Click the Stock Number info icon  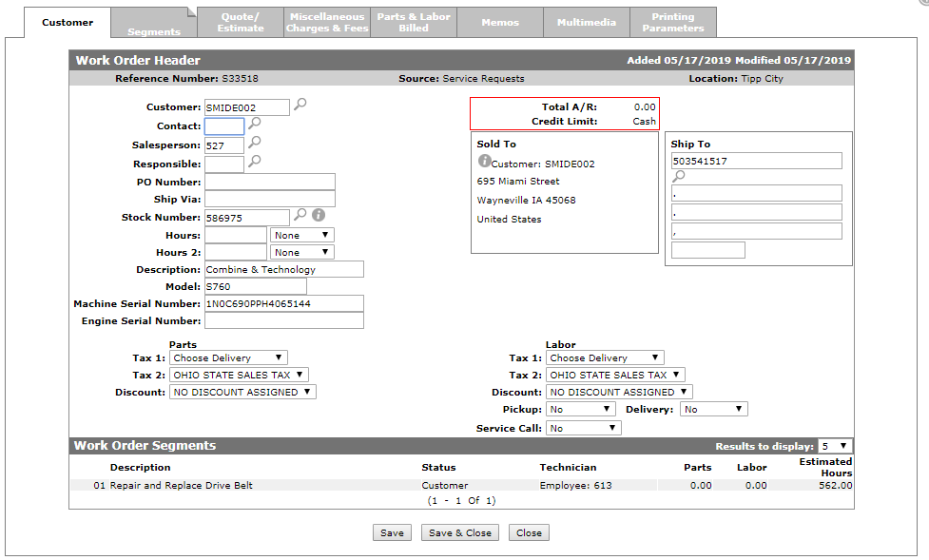pyautogui.click(x=319, y=215)
